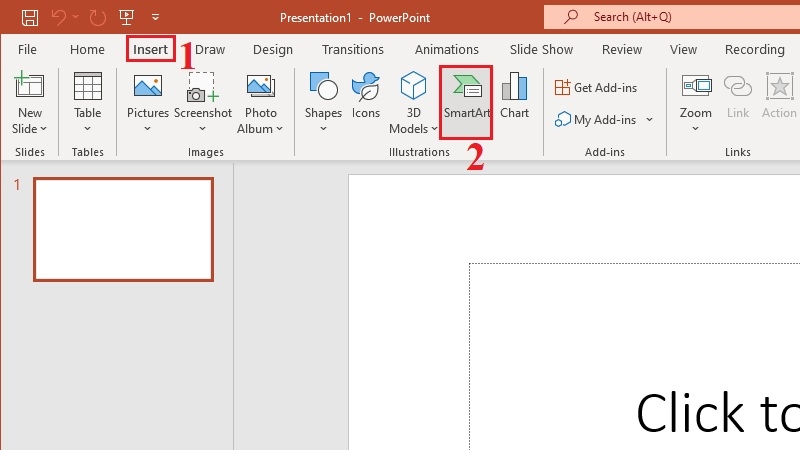The width and height of the screenshot is (800, 450).
Task: Click the Table icon
Action: click(88, 86)
